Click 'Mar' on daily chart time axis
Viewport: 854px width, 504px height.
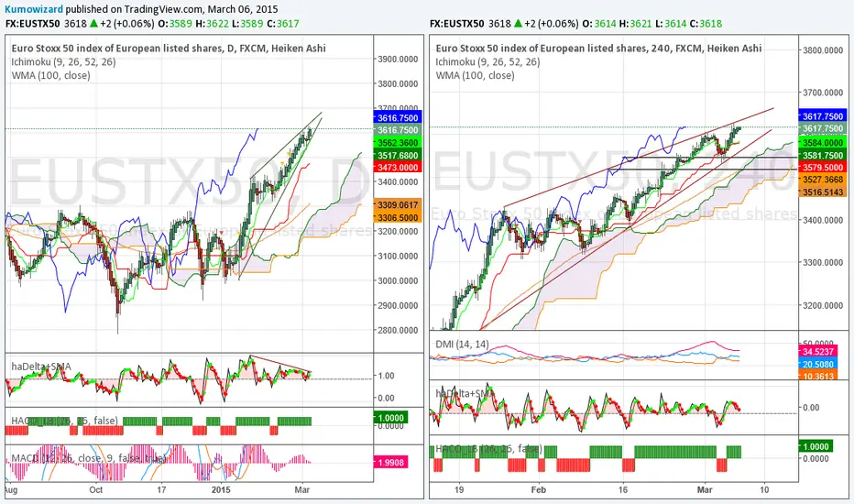coord(302,489)
